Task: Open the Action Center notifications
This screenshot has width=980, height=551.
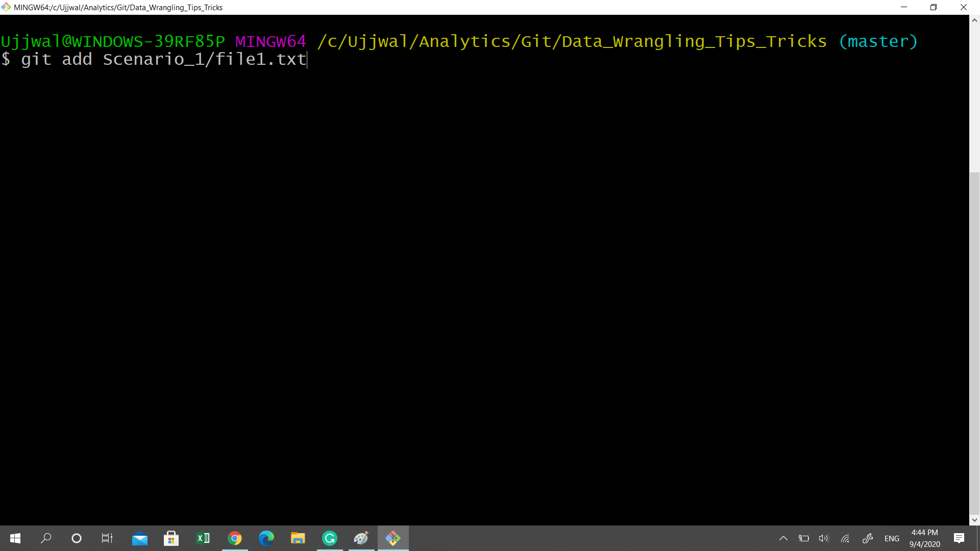Action: tap(959, 538)
